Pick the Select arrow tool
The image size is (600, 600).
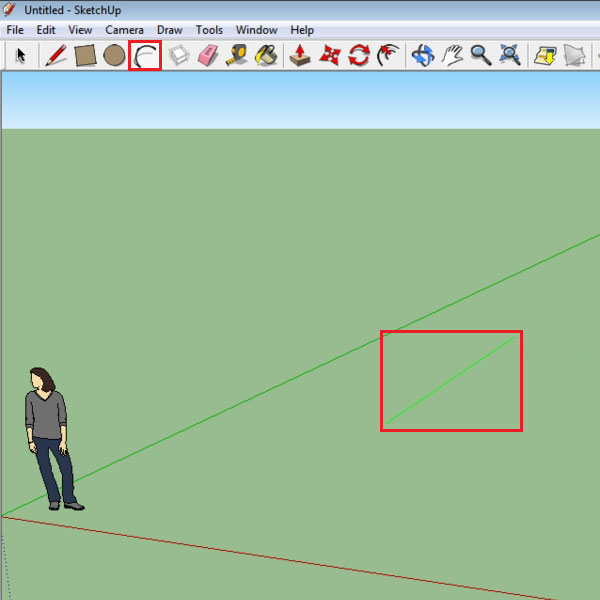point(21,55)
